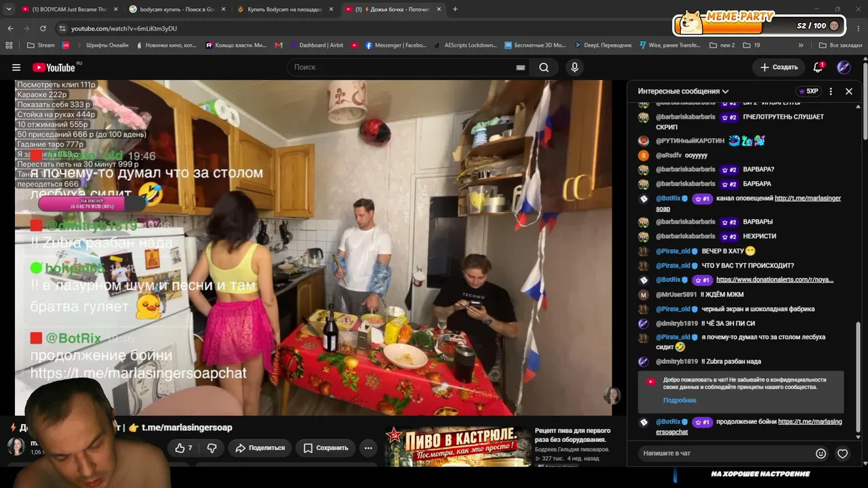The image size is (868, 488).
Task: Select the 'Дожья бочка' YouTube tab
Action: (393, 9)
